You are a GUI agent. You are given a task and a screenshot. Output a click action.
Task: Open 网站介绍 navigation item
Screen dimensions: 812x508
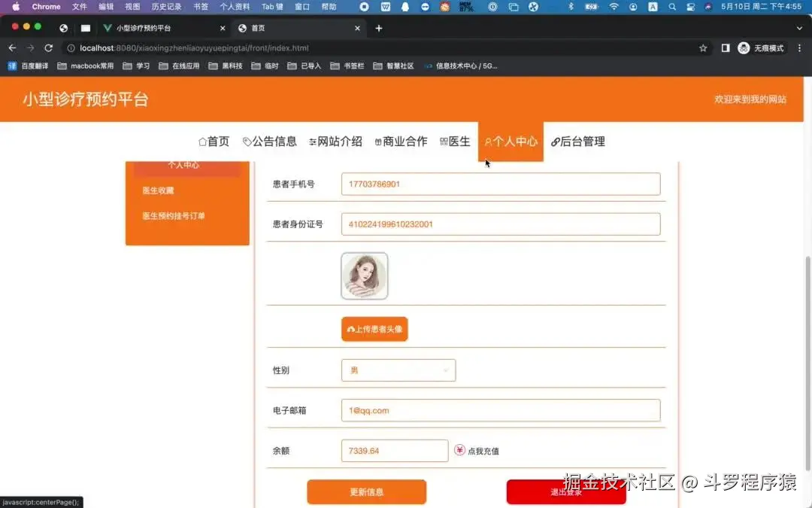(335, 141)
